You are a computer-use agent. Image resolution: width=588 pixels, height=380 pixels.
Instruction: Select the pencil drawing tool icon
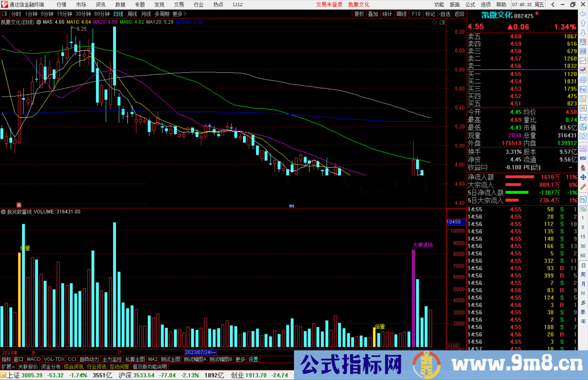(583, 187)
